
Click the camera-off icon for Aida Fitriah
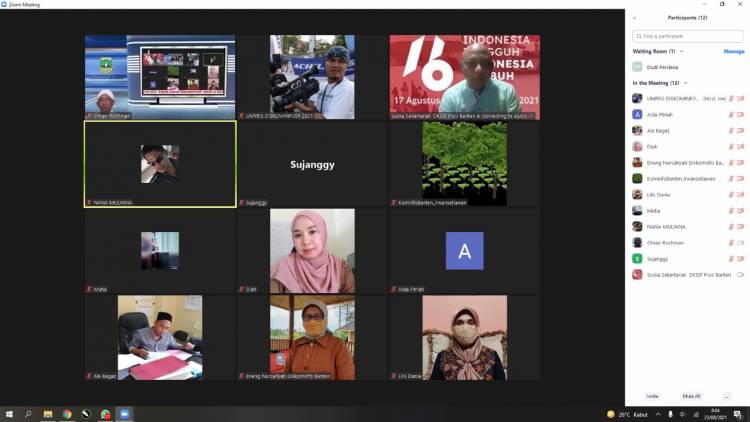[x=740, y=115]
